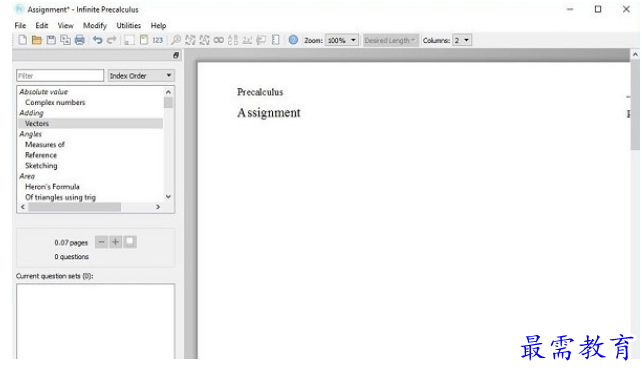Image resolution: width=642 pixels, height=379 pixels.
Task: Redo the last undone action
Action: [111, 40]
